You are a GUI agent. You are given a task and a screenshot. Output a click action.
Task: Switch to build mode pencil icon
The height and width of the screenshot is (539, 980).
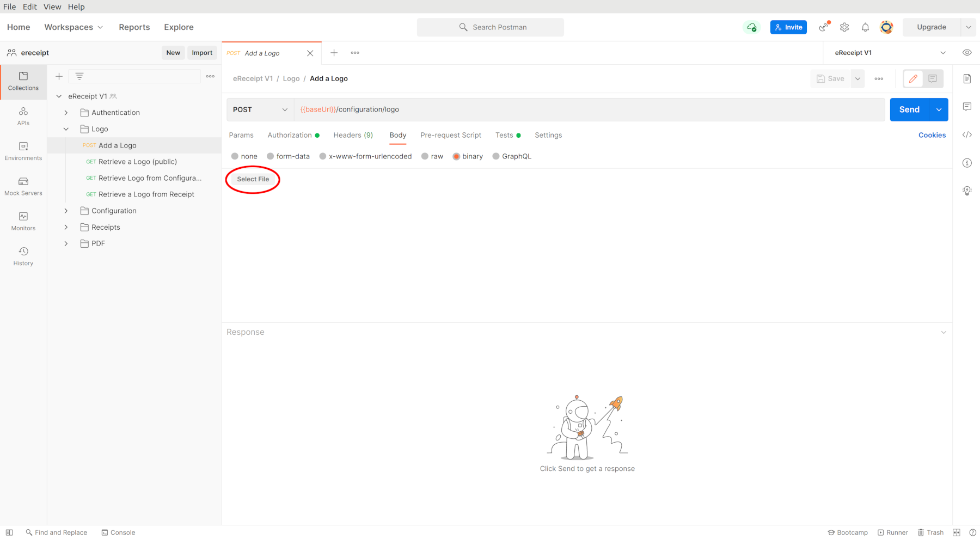[x=913, y=79]
